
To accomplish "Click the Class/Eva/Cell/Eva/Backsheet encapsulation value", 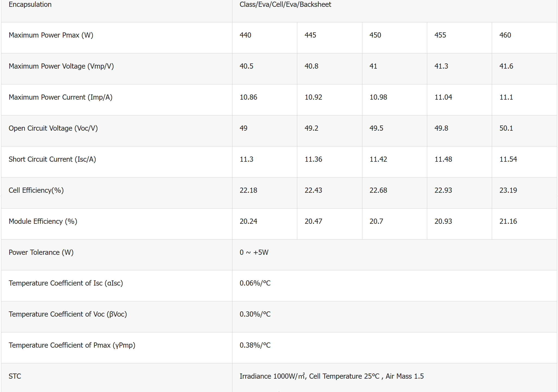I will point(285,4).
